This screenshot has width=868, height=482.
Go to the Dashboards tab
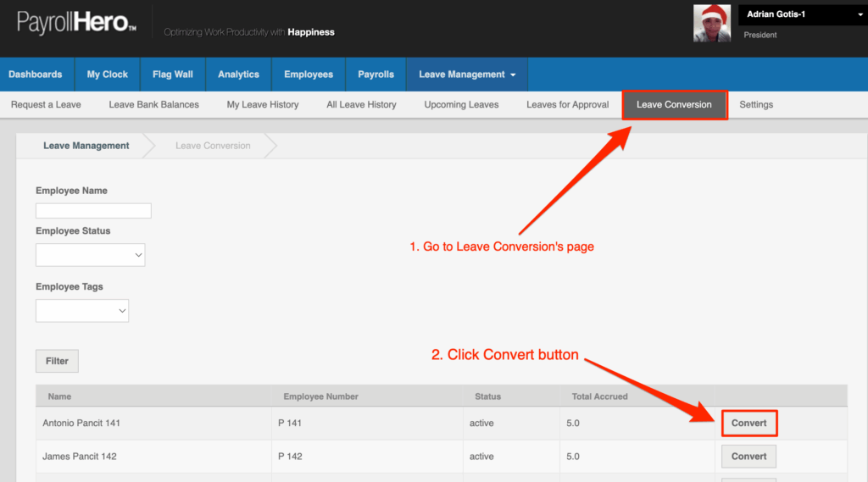[x=36, y=75]
